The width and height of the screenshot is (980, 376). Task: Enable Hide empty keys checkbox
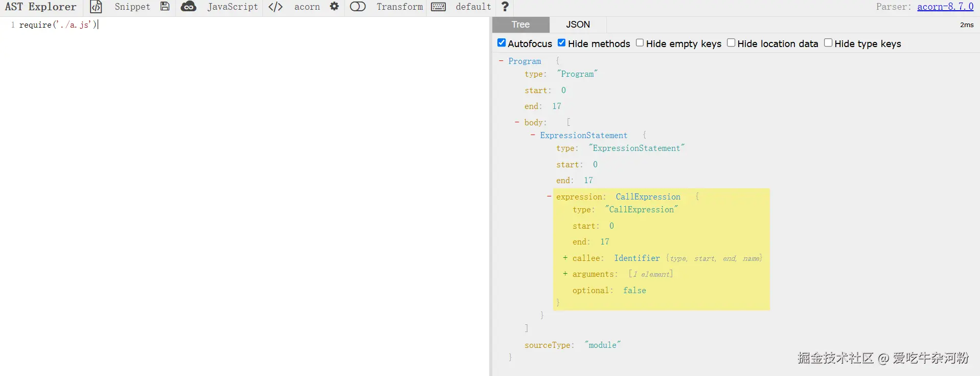(640, 43)
